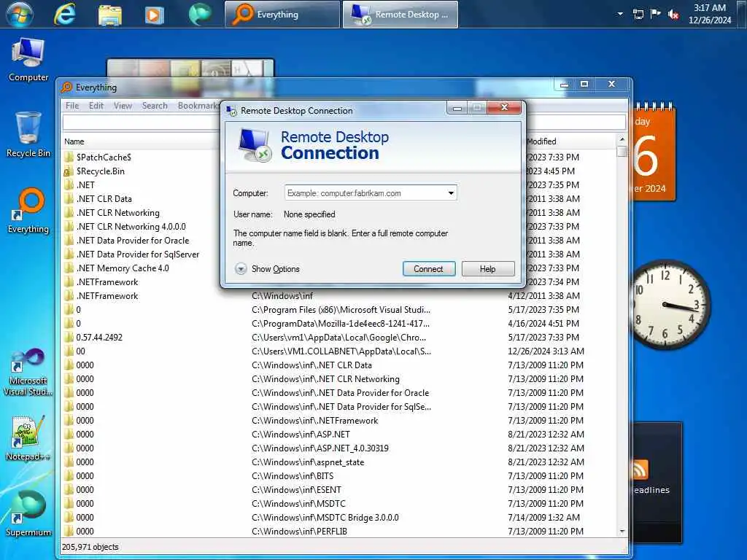Click path C:\Windows\inf\aspnet_state
747x560 pixels.
point(308,462)
